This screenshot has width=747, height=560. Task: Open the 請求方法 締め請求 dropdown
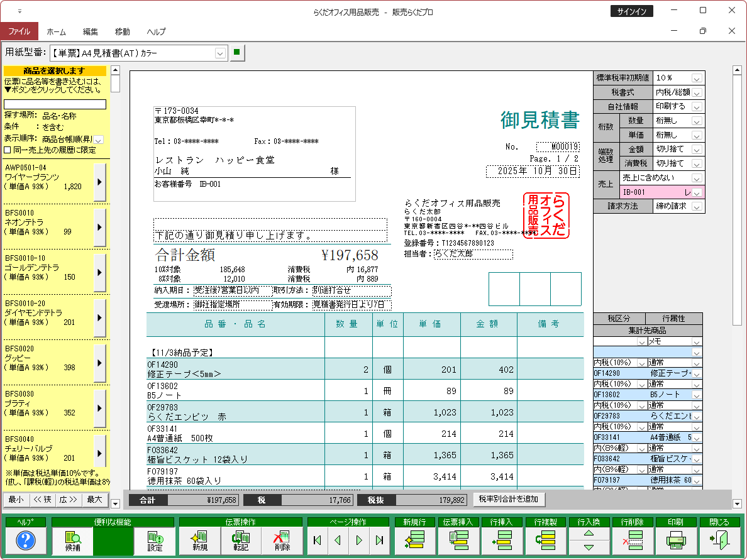[x=697, y=206]
